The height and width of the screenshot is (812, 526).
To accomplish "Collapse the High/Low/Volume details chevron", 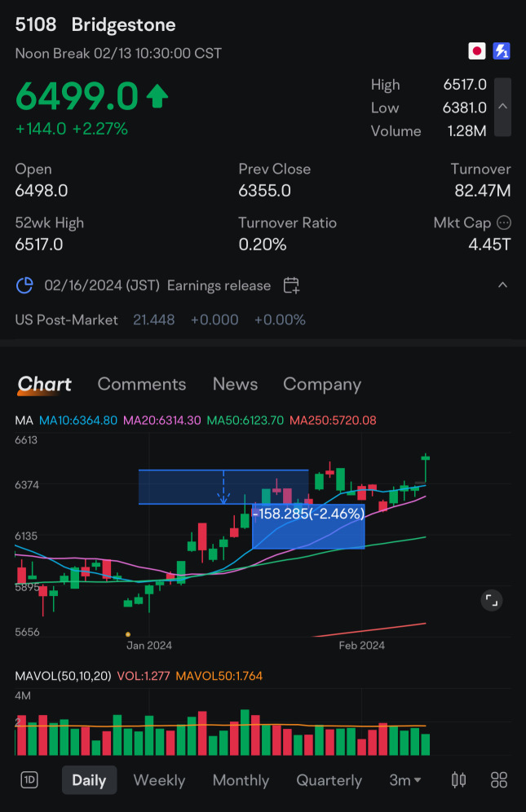I will click(x=502, y=107).
